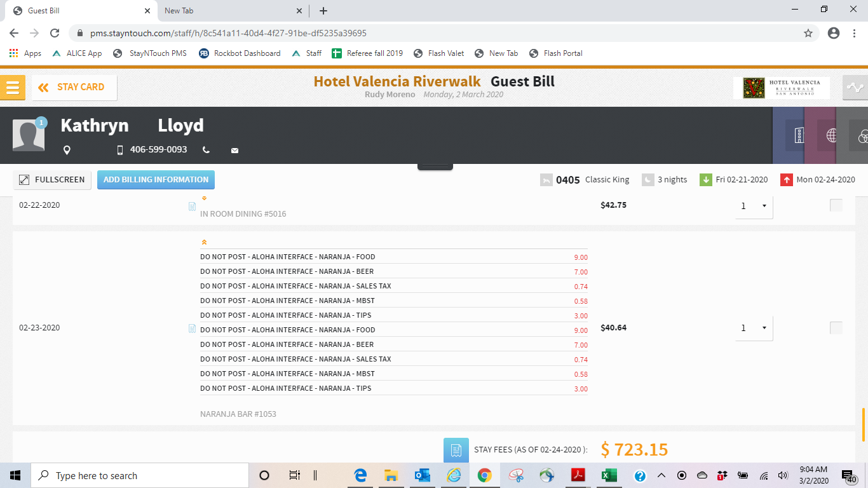Viewport: 868px width, 488px height.
Task: Expand the 02-22-2020 In Room Dining details
Action: pos(204,199)
